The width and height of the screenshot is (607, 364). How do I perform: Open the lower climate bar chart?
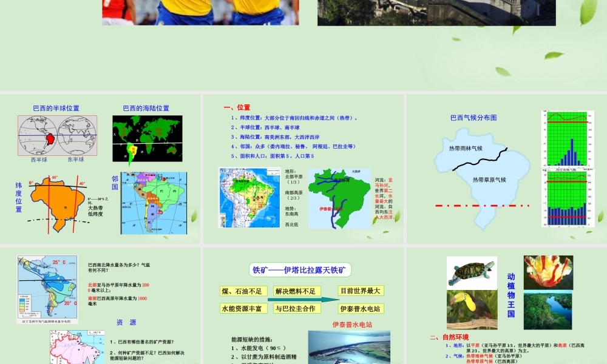coord(568,198)
